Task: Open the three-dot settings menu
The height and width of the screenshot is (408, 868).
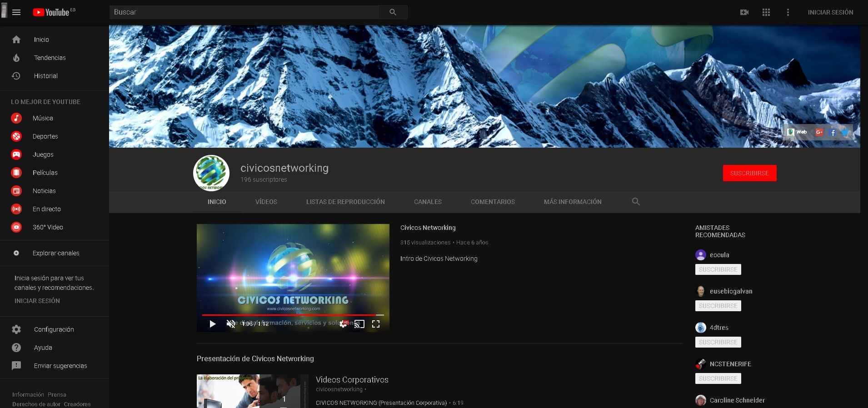Action: (788, 12)
